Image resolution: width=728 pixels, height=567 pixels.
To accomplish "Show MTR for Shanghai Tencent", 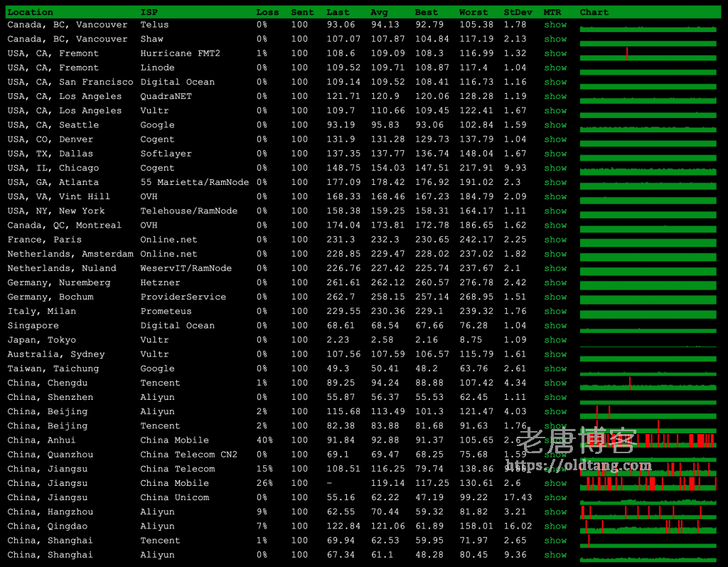I will (x=555, y=541).
